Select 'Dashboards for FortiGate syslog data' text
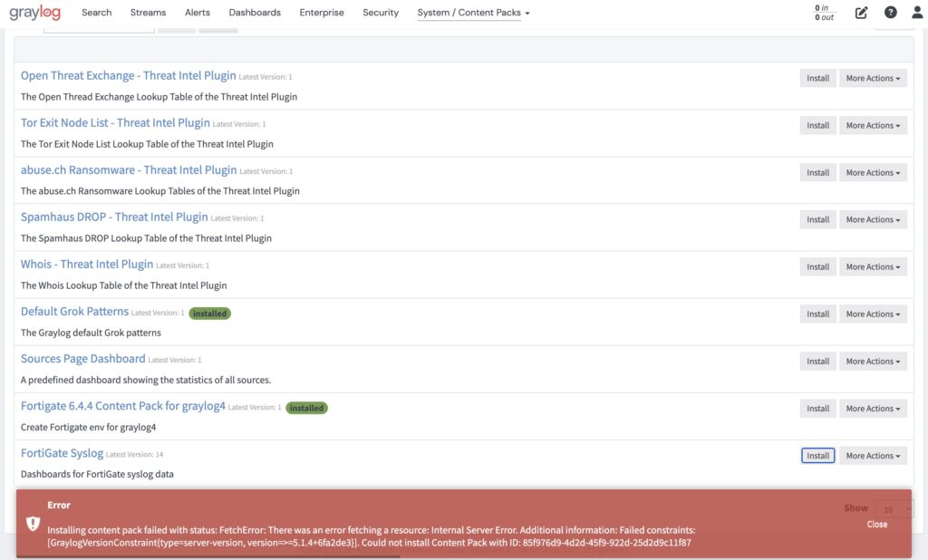The image size is (928, 560). [x=97, y=474]
